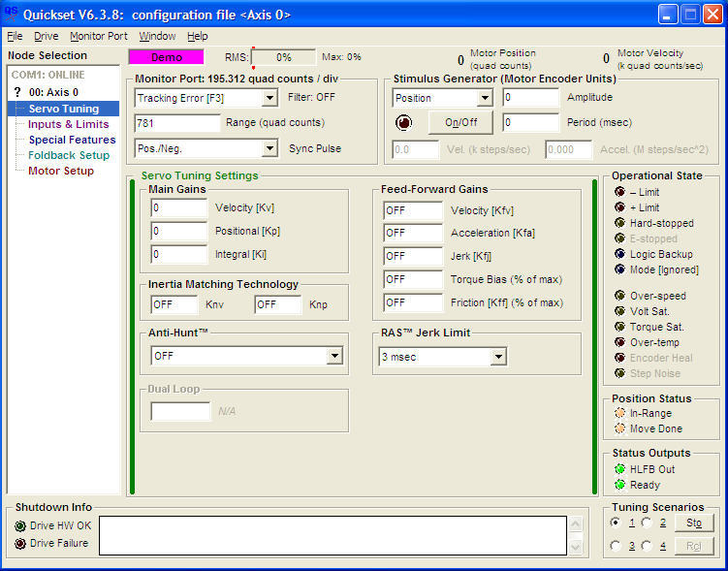The width and height of the screenshot is (728, 571).
Task: Click the stimulus generator round red indicator
Action: [403, 122]
